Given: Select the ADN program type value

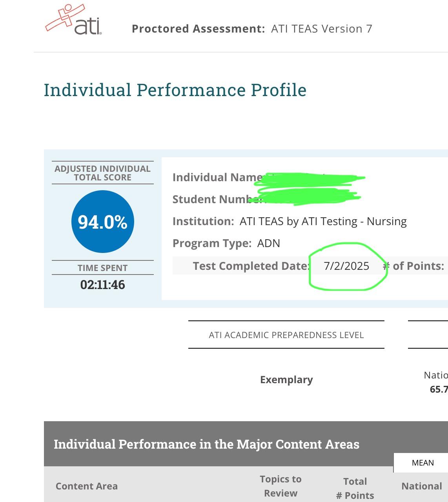Looking at the screenshot, I should (x=268, y=243).
